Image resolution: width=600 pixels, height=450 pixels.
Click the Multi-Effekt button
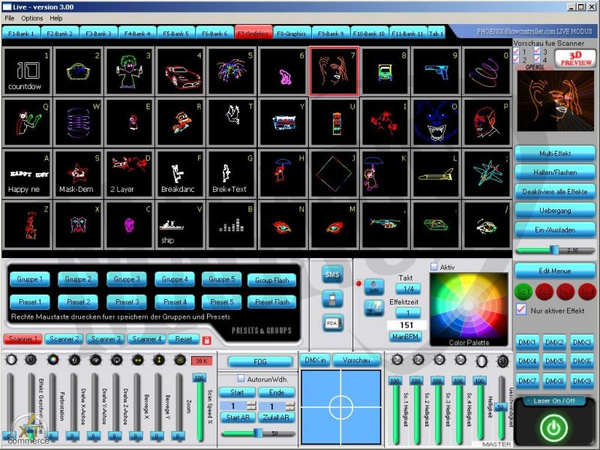tap(554, 154)
